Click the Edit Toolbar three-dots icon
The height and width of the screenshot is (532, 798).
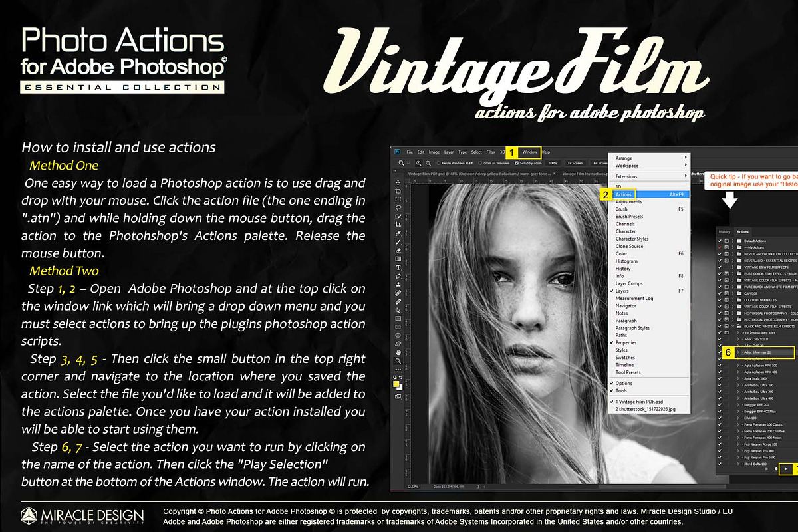pos(398,370)
